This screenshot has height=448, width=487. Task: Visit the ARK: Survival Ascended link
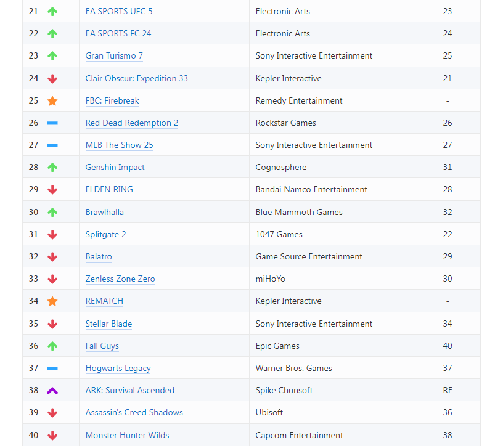[x=129, y=391]
